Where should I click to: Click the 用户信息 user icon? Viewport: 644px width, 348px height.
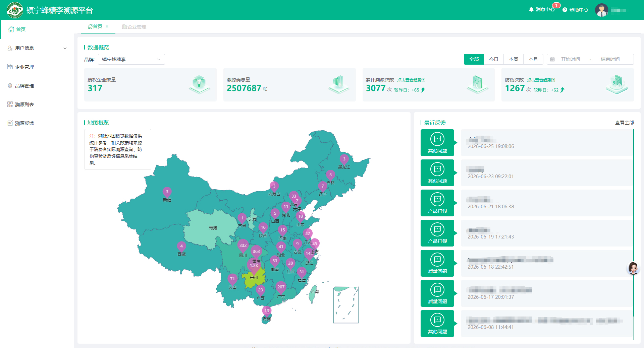[10, 48]
